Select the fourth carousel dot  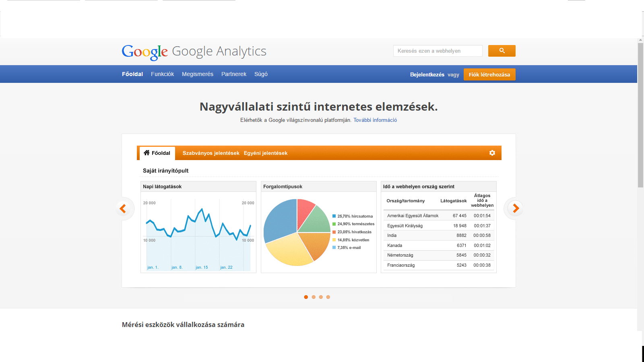tap(328, 297)
